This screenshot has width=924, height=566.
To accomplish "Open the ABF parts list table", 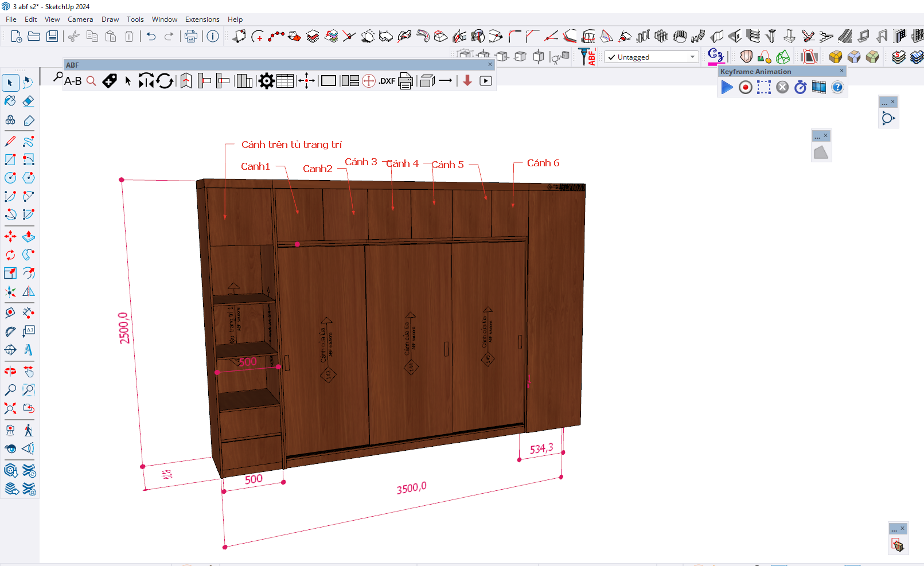I will [285, 81].
